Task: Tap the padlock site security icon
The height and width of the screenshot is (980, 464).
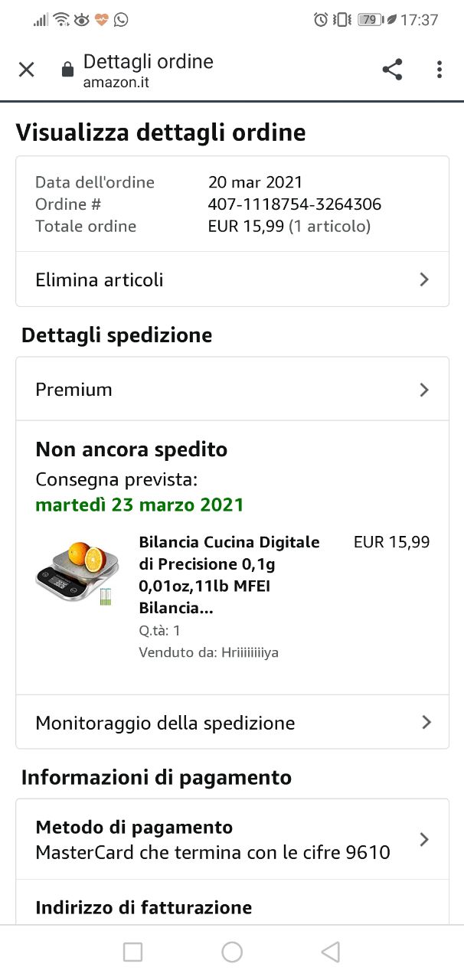Action: click(x=67, y=70)
